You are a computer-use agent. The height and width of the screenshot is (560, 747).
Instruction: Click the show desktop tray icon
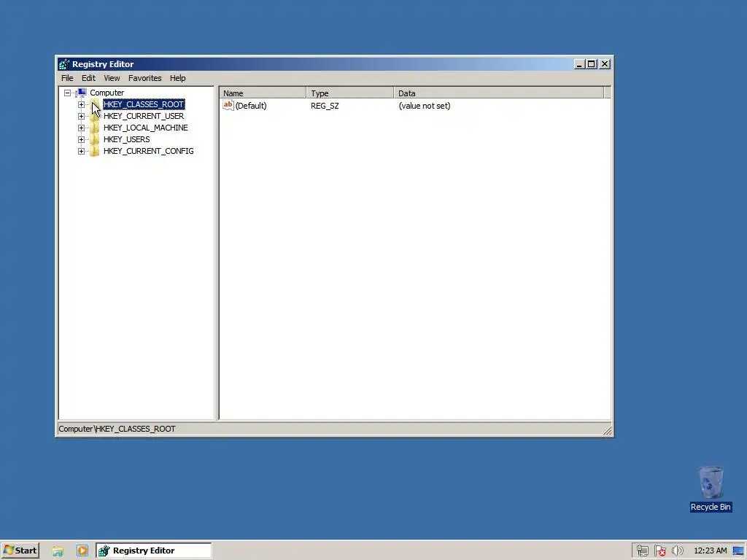click(x=738, y=551)
